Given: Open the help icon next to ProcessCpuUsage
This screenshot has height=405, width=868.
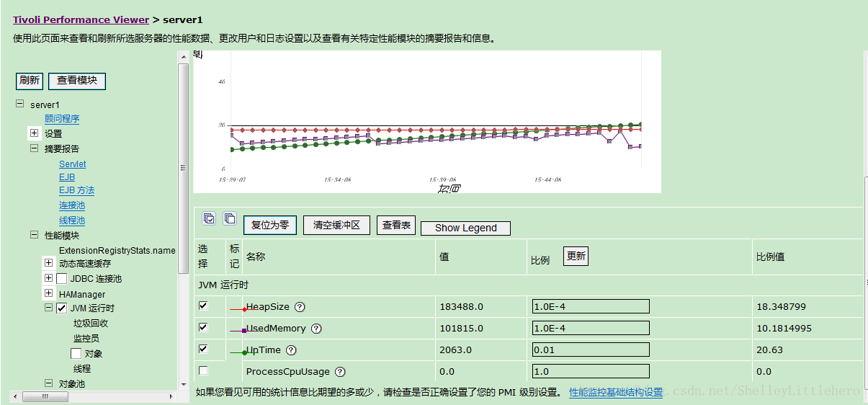Looking at the screenshot, I should (x=340, y=372).
